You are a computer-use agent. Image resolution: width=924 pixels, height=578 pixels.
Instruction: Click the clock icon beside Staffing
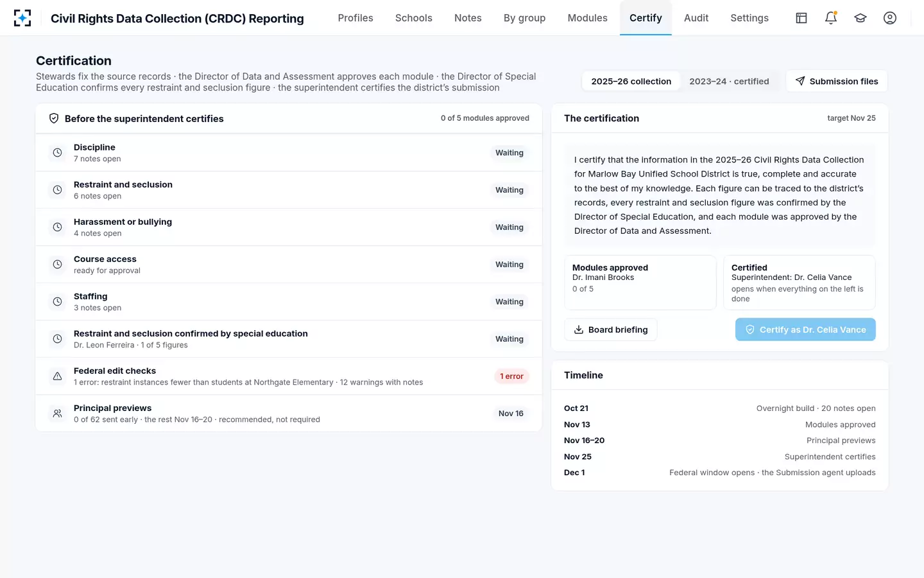[58, 302]
